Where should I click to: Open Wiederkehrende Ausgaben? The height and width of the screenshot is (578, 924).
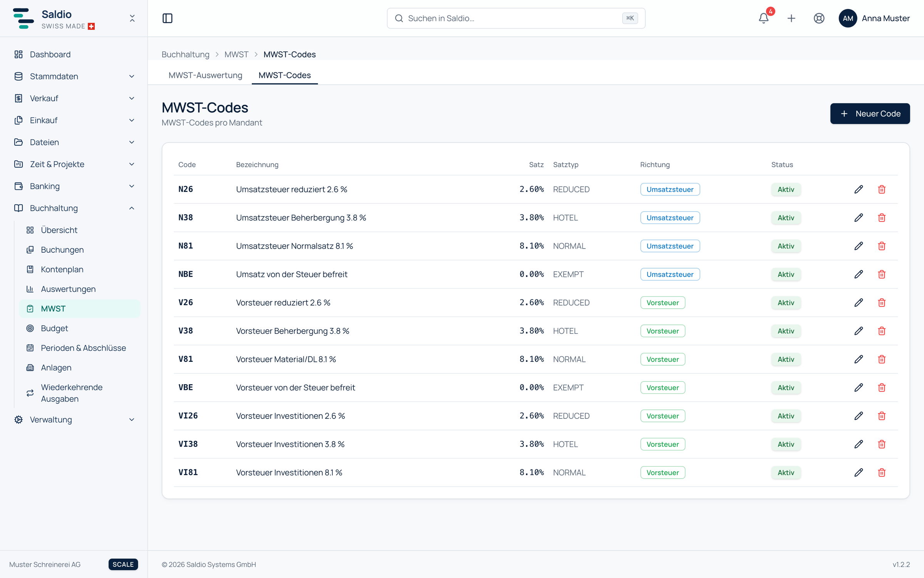[80, 393]
